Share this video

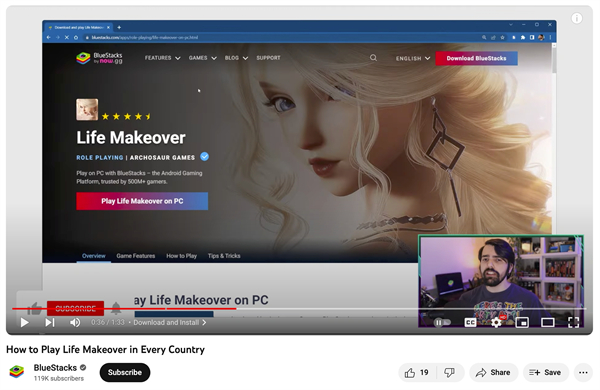[493, 372]
